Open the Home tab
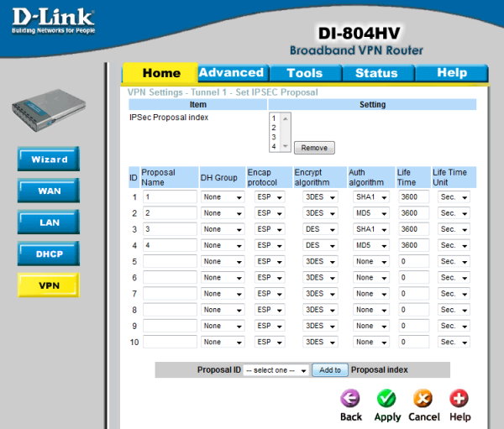Screen dimensions: 504x429 coord(161,73)
